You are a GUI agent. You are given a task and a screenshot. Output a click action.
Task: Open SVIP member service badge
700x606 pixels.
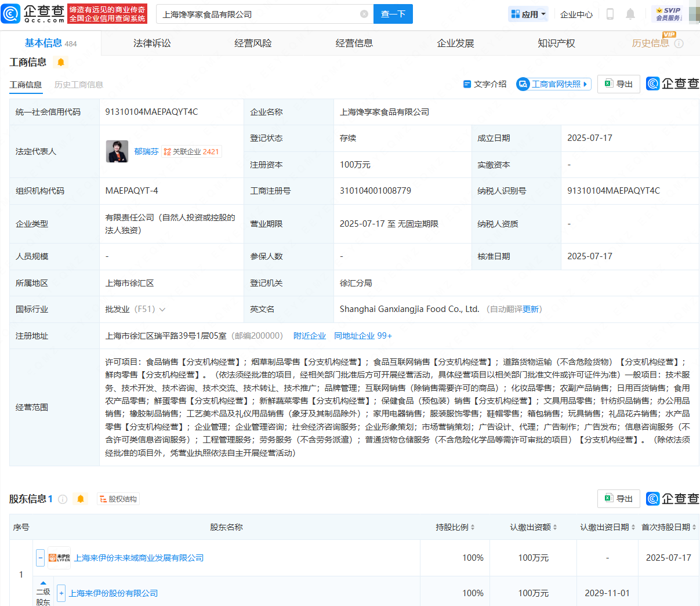point(668,14)
